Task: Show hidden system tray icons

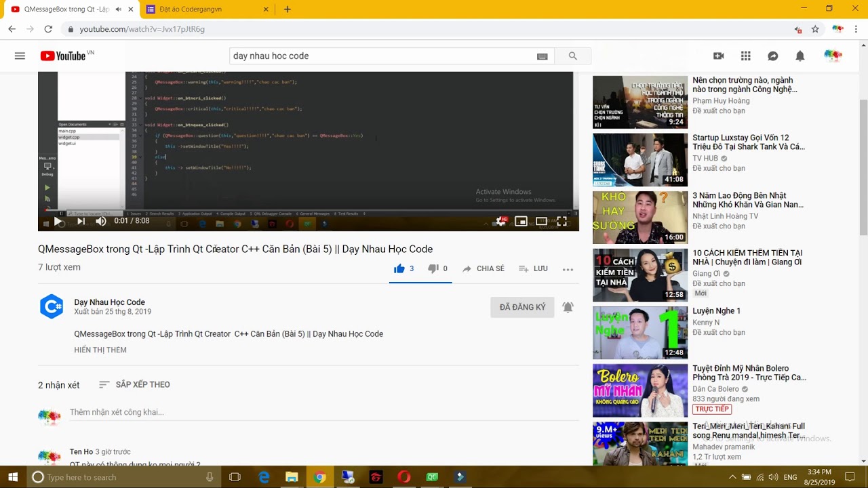Action: coord(732,477)
